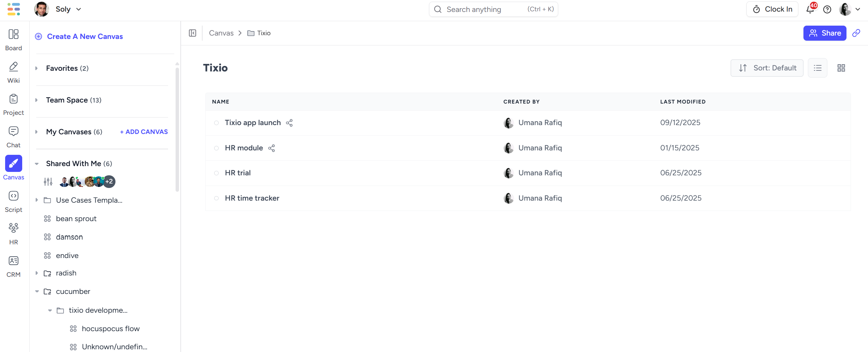
Task: Open the Chat module
Action: (x=14, y=137)
